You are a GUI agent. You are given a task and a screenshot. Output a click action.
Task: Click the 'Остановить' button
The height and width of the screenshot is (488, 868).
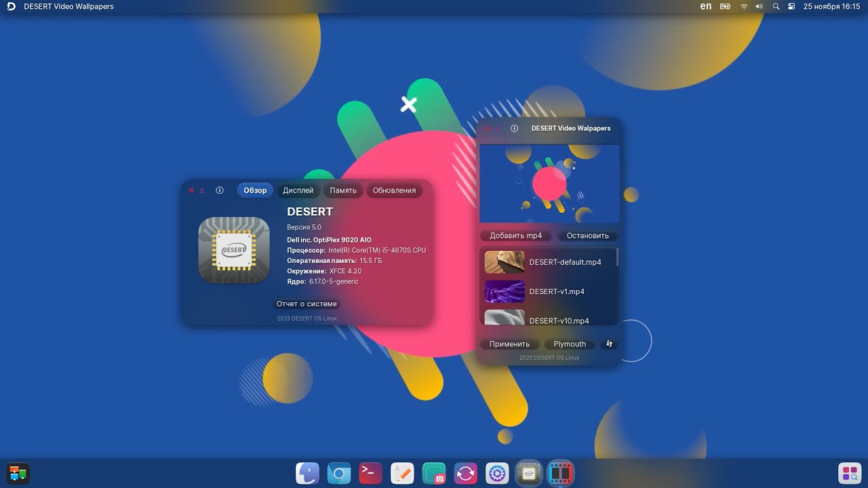(x=588, y=236)
